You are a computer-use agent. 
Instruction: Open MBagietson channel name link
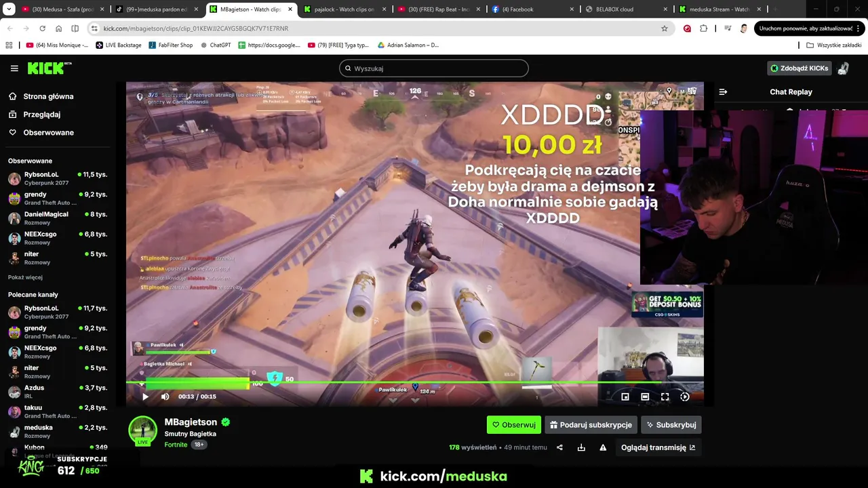pyautogui.click(x=191, y=422)
